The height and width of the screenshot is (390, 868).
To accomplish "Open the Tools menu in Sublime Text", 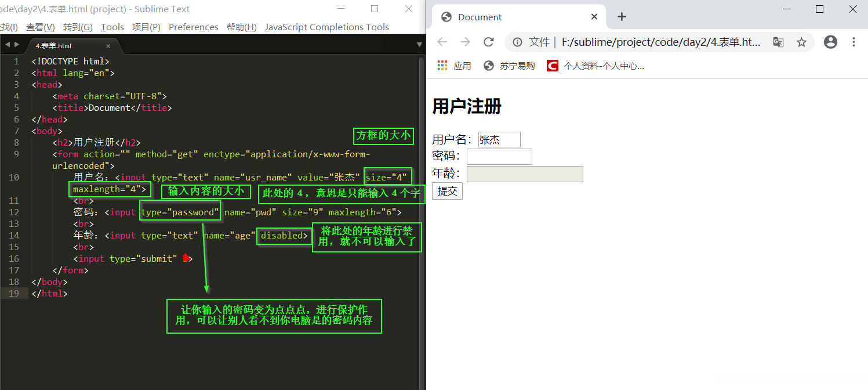I will coord(112,27).
